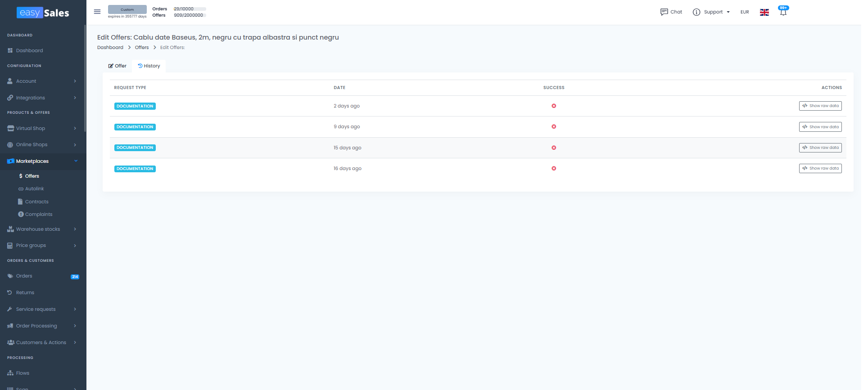
Task: Click the Custom plan badge
Action: (127, 9)
